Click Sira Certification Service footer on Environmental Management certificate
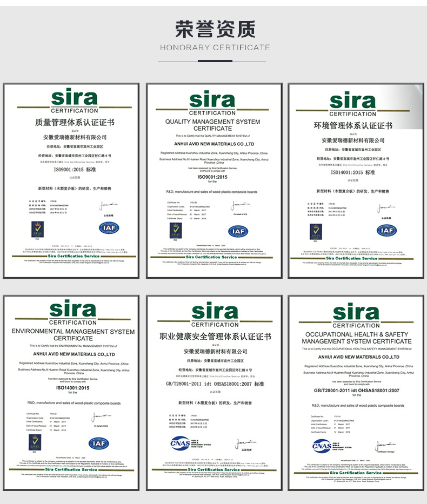The height and width of the screenshot is (504, 427). click(71, 469)
